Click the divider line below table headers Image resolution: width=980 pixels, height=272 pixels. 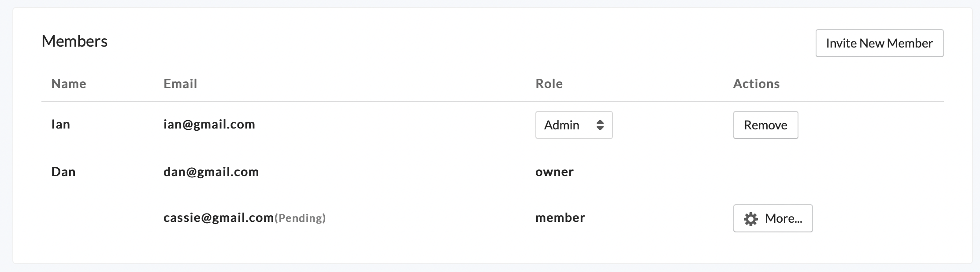pyautogui.click(x=492, y=102)
